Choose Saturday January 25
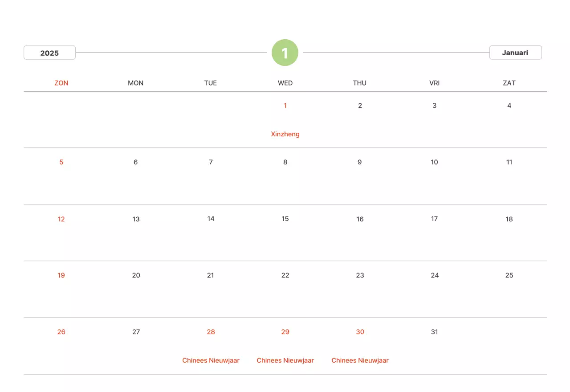The image size is (570, 392). [509, 275]
